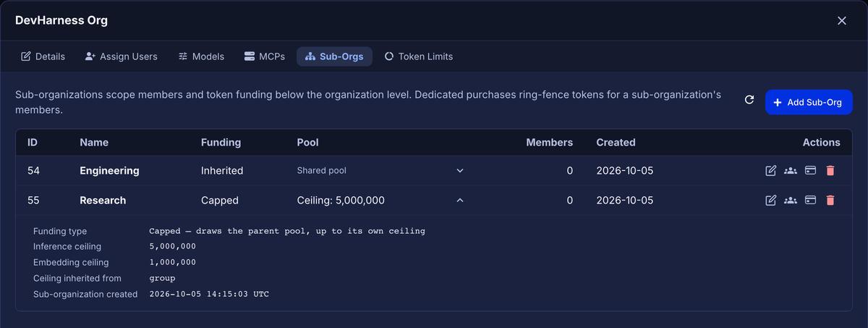Delete the Research sub-org
The width and height of the screenshot is (868, 328).
tap(830, 200)
